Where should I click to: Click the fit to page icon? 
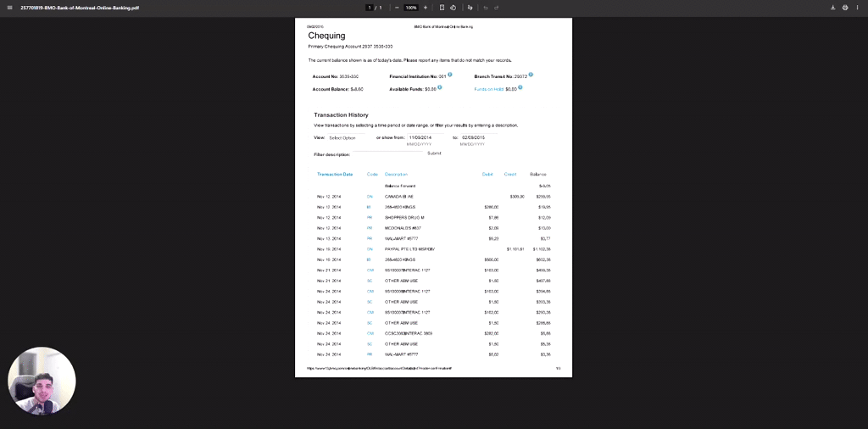click(442, 8)
